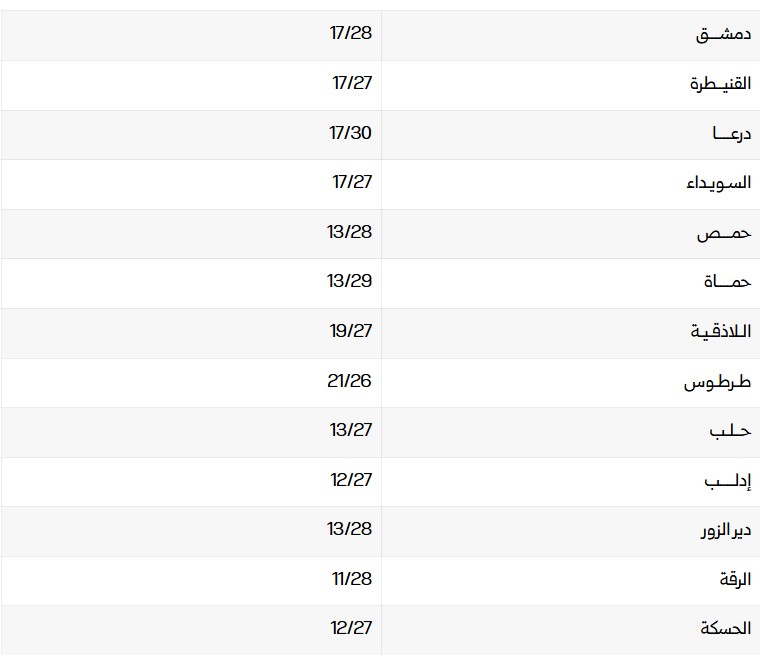Click the درعا city name cell
This screenshot has width=760, height=657.
[x=730, y=133]
